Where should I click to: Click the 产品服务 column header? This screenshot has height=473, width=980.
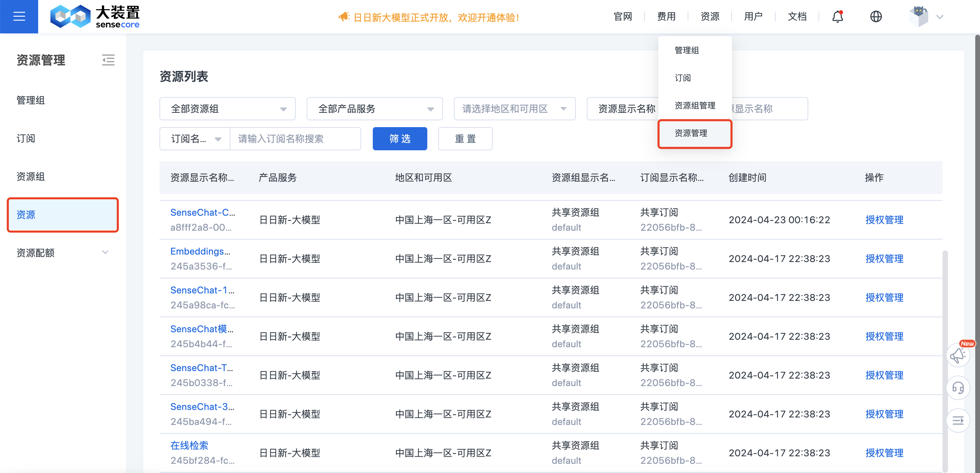point(278,178)
